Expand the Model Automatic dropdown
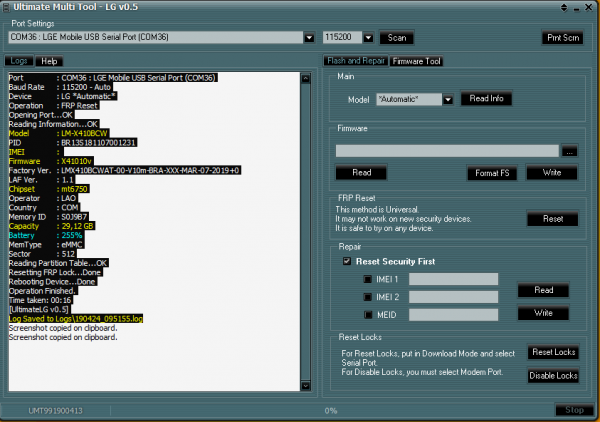This screenshot has width=600, height=422. point(448,99)
